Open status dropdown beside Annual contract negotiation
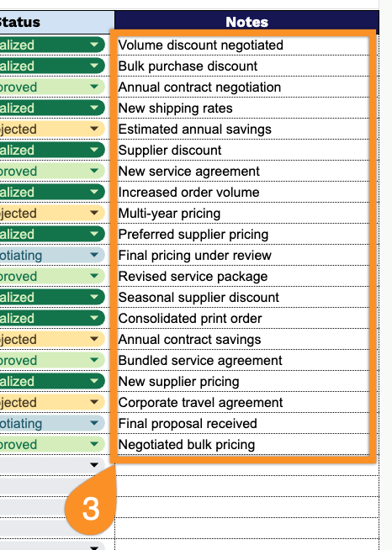 tap(93, 87)
